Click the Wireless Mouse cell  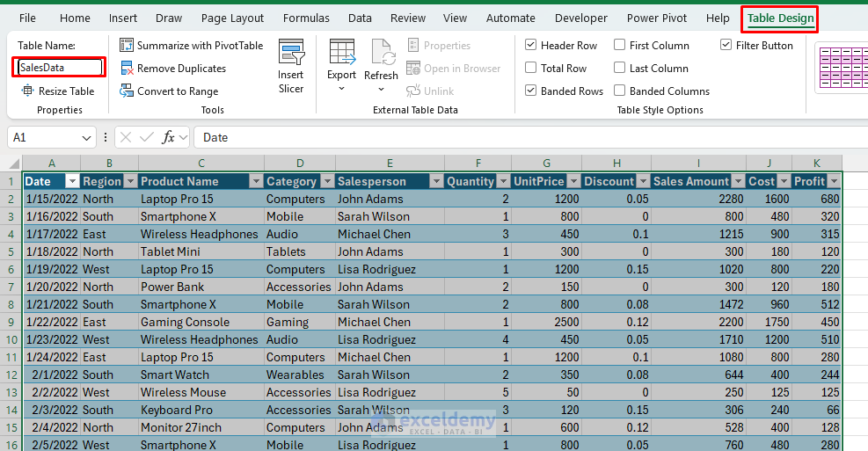point(201,392)
